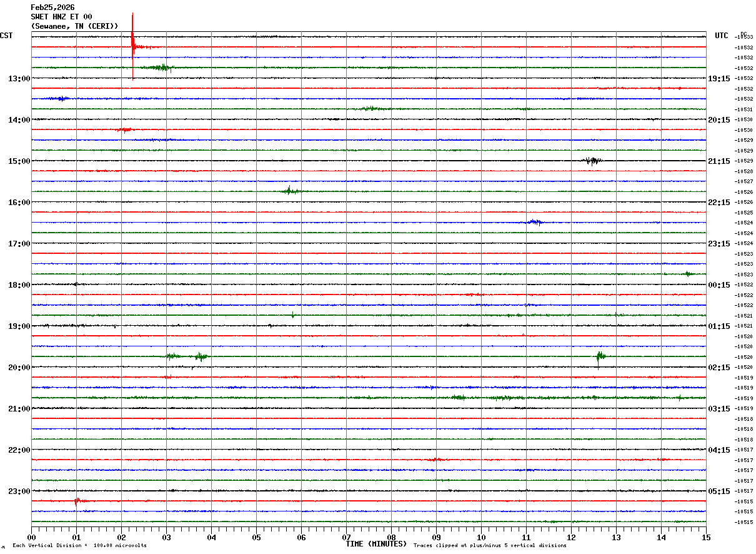Select the Sewanee, TN (CERI) location text

(x=74, y=26)
